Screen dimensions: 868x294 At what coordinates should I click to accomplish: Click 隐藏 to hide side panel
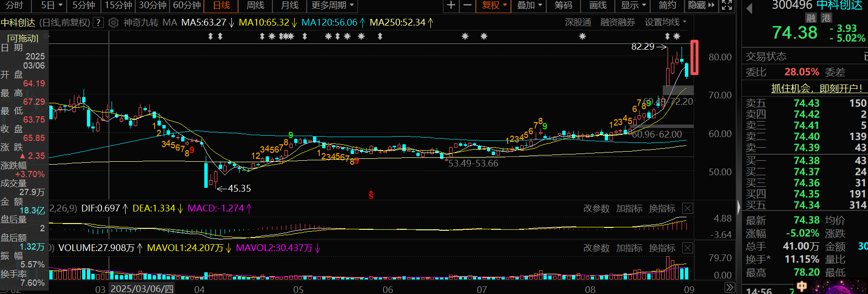pyautogui.click(x=701, y=5)
